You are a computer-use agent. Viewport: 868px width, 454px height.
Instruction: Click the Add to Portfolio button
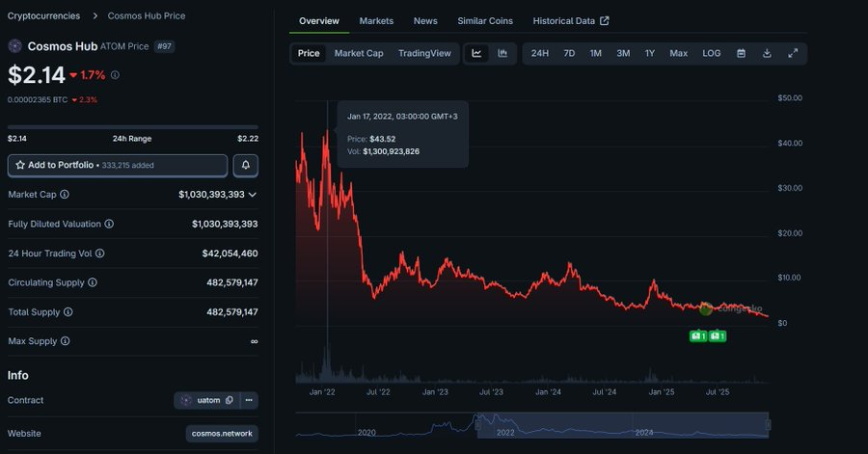click(x=118, y=166)
